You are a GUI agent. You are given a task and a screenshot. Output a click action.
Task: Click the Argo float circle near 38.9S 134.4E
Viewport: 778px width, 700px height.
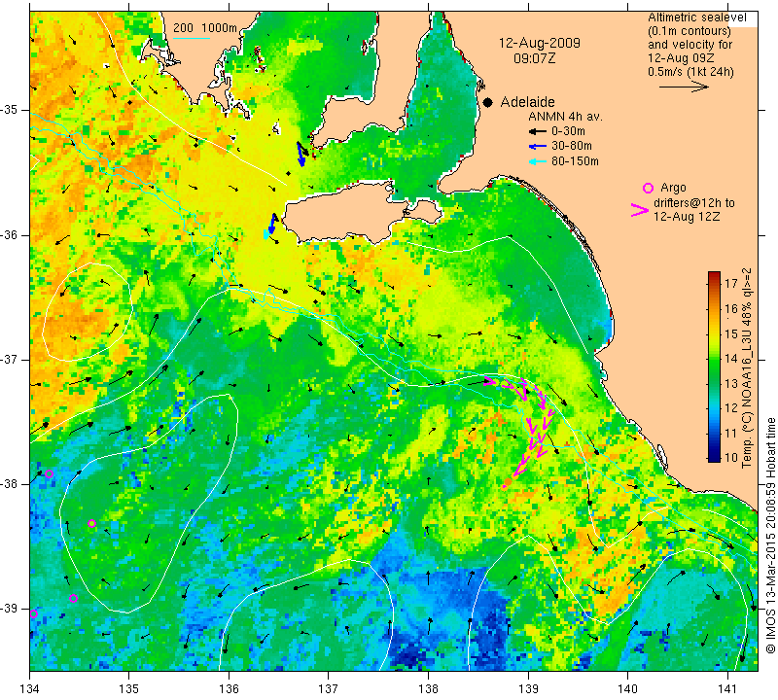[x=74, y=598]
